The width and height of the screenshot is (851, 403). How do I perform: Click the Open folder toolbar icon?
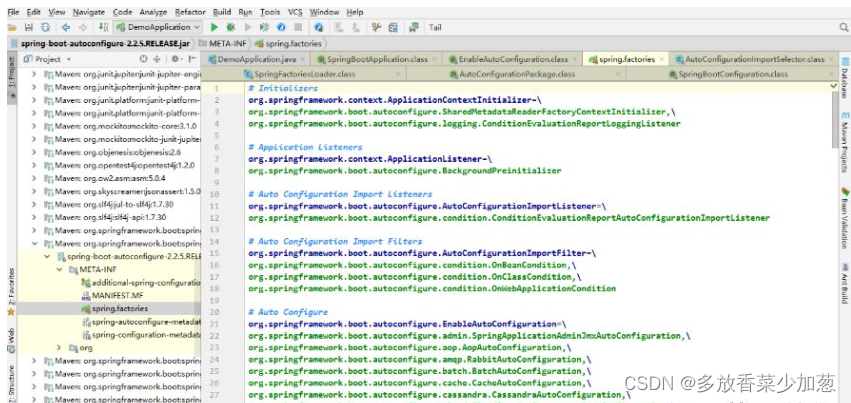12,27
